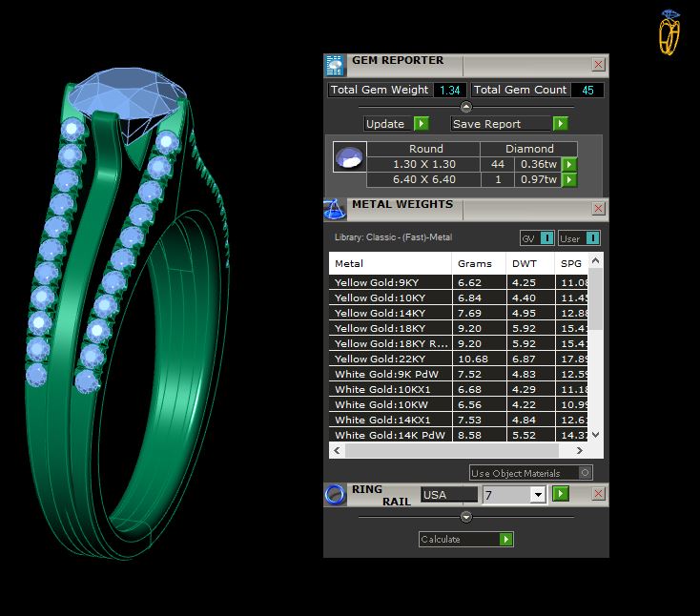700x616 pixels.
Task: Expand Ring Rail options with down arrow
Action: click(x=465, y=517)
